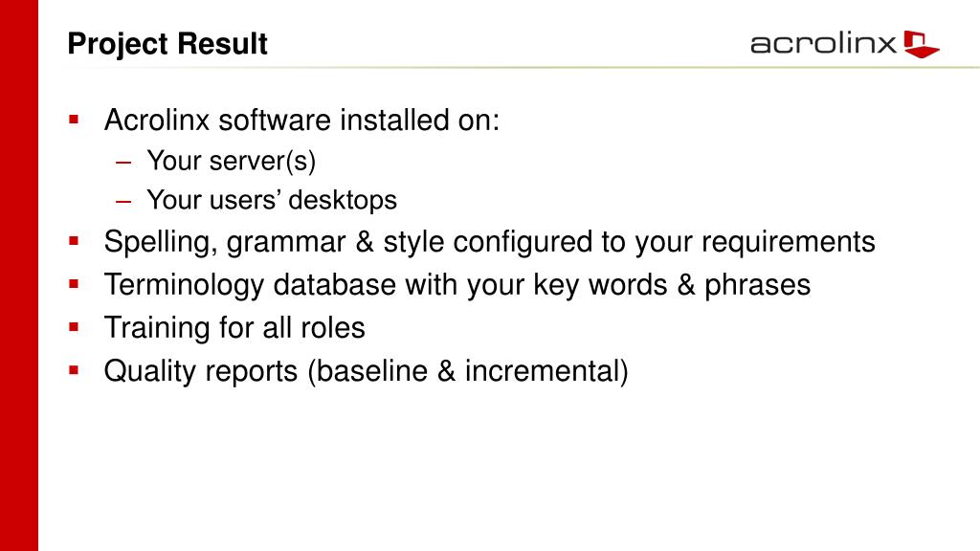Screen dimensions: 980x551
Task: Click the word requirements in the Spelling line
Action: click(789, 243)
